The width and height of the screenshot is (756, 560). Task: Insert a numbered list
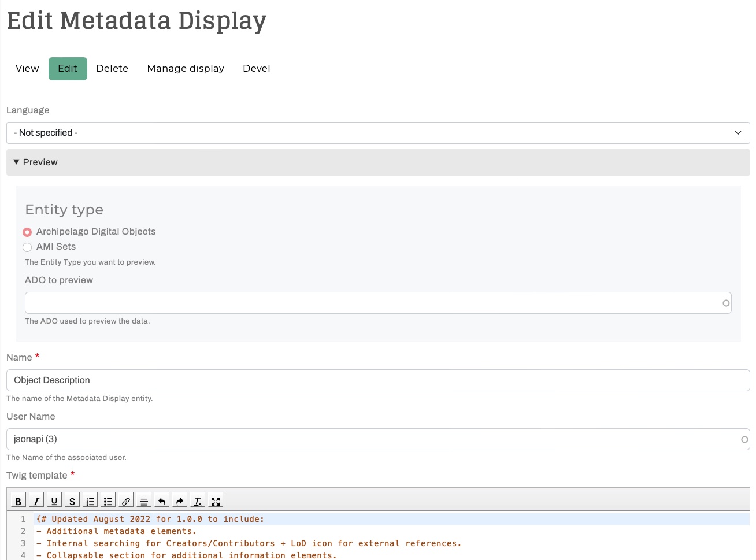coord(90,501)
